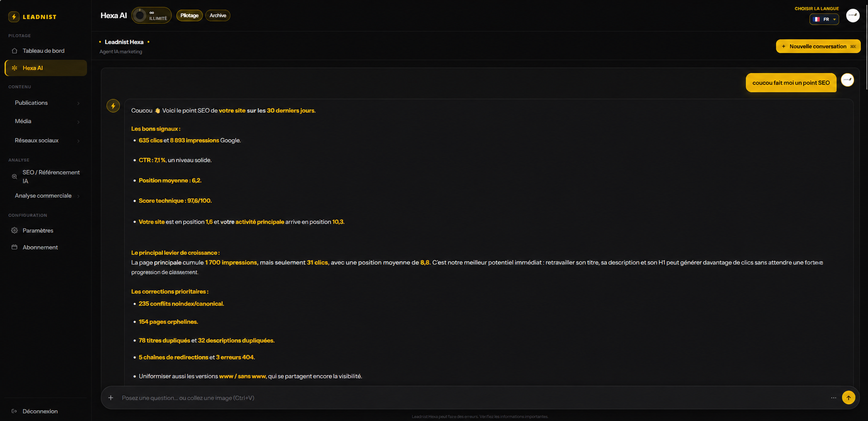Send the message with the arrow button
868x421 pixels.
(849, 398)
